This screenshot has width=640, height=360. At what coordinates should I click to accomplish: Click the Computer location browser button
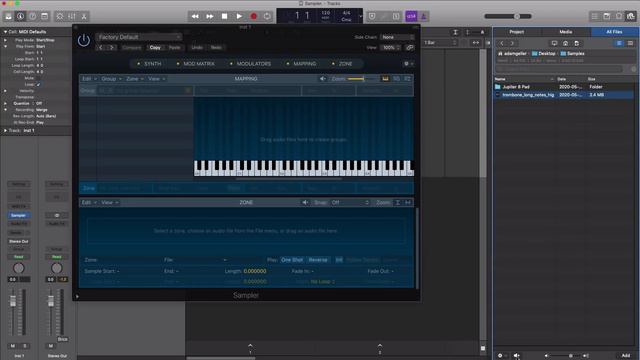[x=554, y=43]
